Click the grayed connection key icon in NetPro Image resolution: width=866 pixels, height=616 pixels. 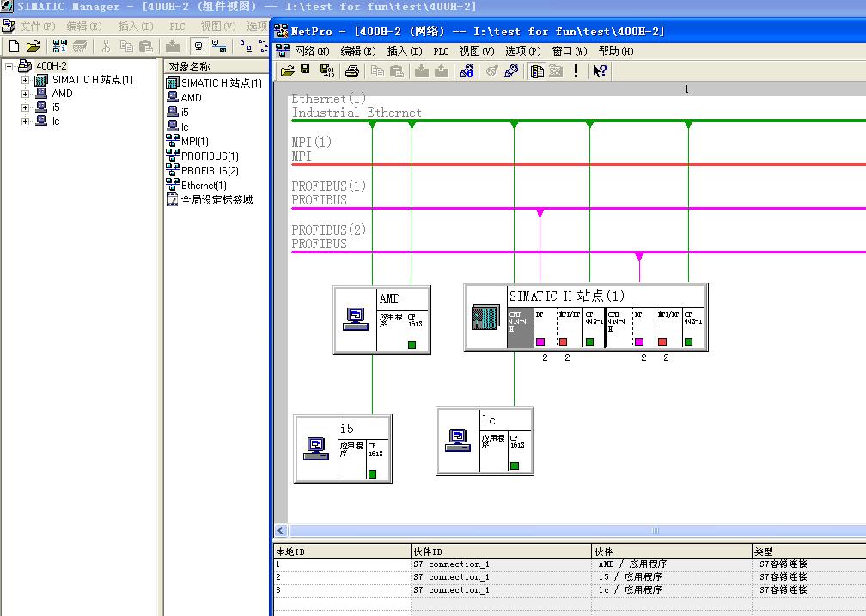[491, 70]
